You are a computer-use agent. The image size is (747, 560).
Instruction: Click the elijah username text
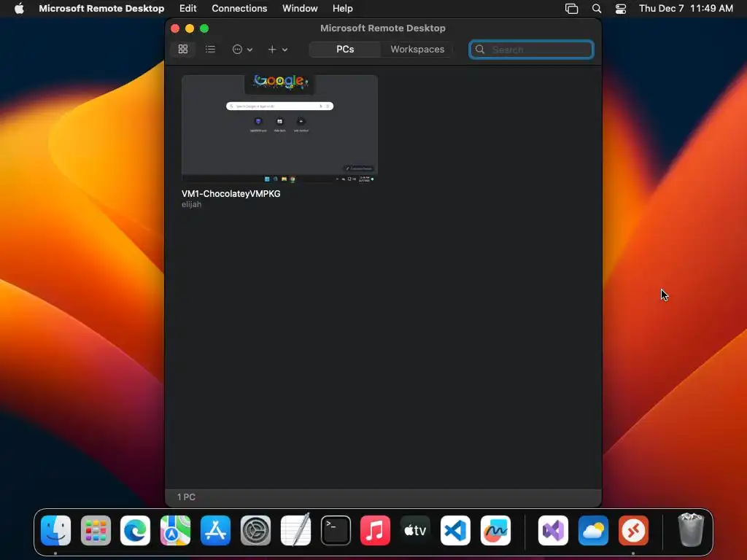(x=192, y=204)
